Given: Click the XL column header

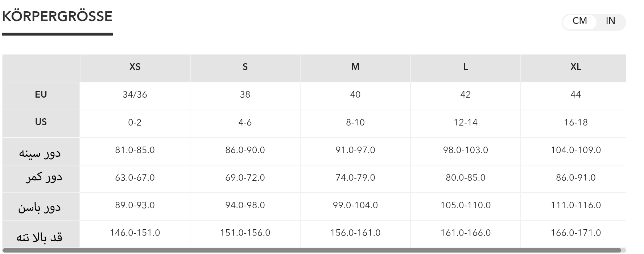Looking at the screenshot, I should [x=575, y=67].
